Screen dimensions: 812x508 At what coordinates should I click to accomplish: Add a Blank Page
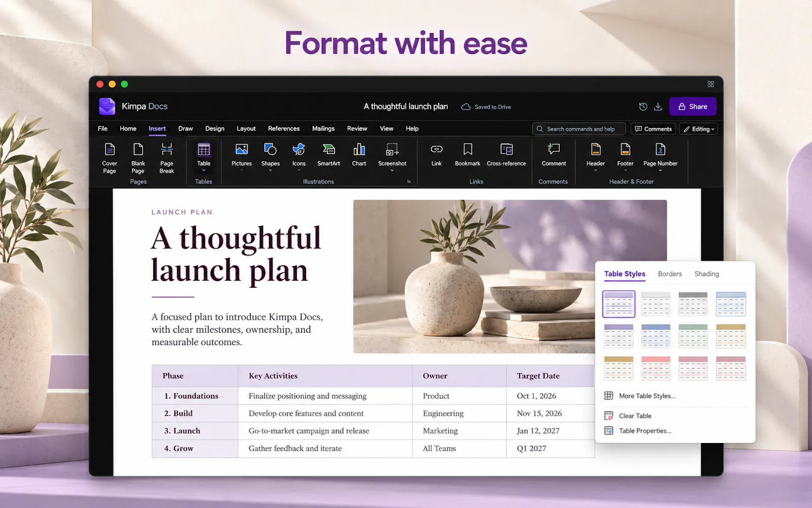pos(138,158)
